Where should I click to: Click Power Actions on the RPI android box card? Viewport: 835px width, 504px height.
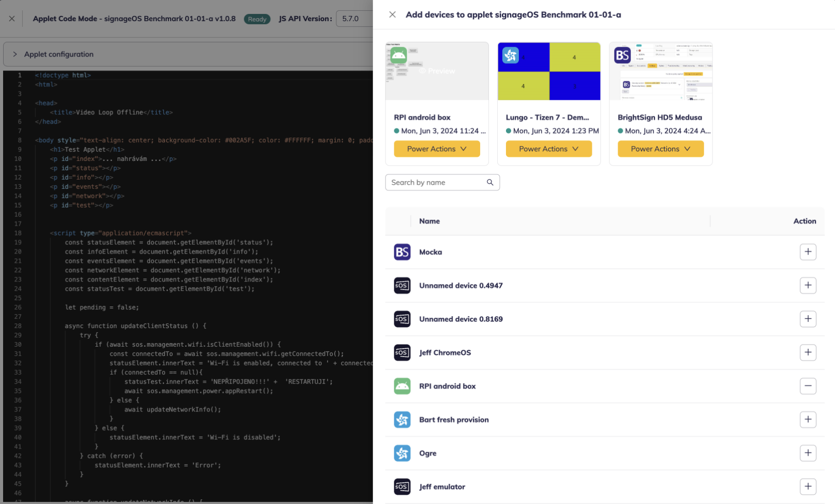[x=437, y=149]
